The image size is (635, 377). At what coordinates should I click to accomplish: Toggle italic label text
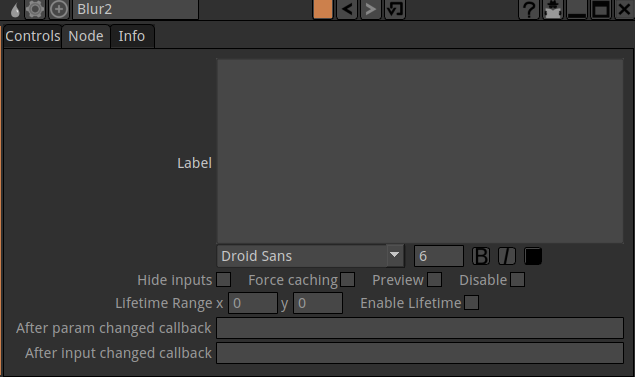pyautogui.click(x=507, y=256)
